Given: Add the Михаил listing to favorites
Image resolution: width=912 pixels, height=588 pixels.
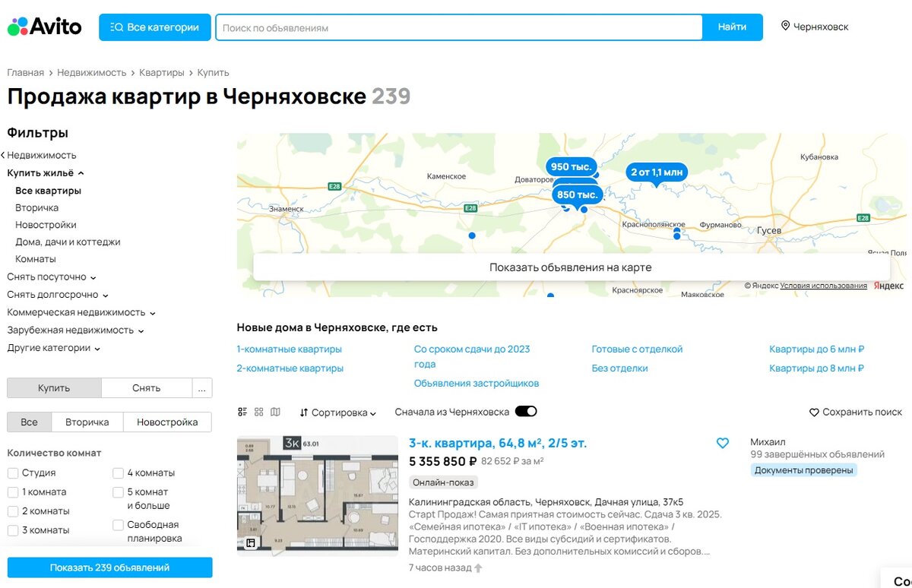Looking at the screenshot, I should point(723,443).
